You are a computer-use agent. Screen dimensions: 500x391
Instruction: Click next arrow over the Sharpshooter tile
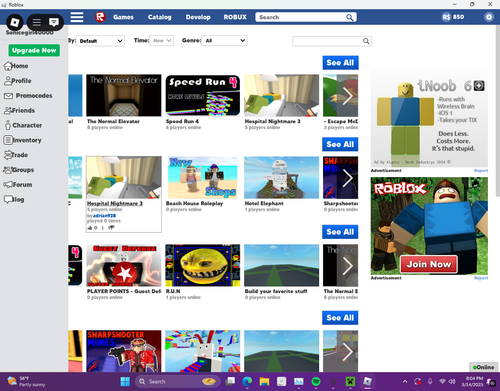tap(347, 178)
